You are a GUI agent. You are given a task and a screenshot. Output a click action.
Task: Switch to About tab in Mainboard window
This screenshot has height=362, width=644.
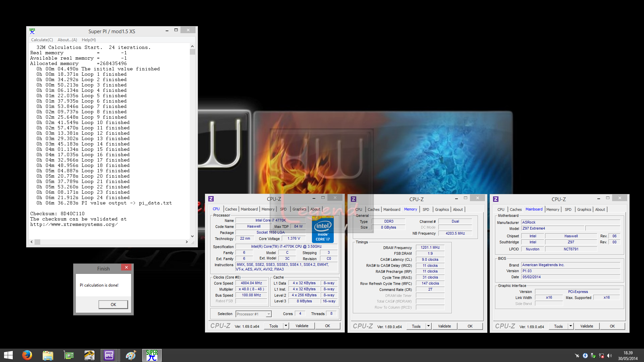pyautogui.click(x=600, y=209)
